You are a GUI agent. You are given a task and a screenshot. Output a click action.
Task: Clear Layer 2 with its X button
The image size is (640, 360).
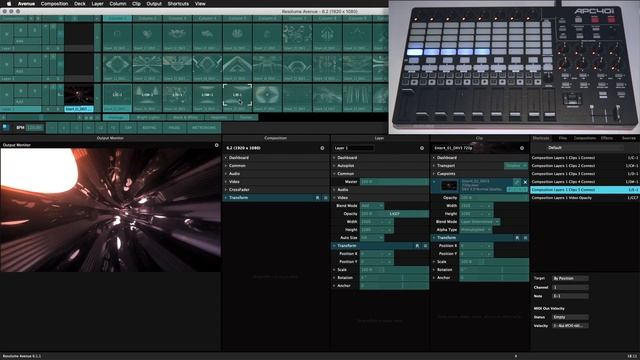coord(7,65)
